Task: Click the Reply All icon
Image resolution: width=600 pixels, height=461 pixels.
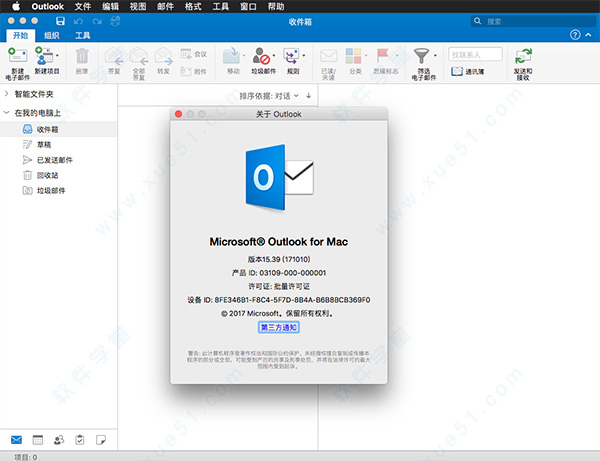Action: tap(139, 56)
